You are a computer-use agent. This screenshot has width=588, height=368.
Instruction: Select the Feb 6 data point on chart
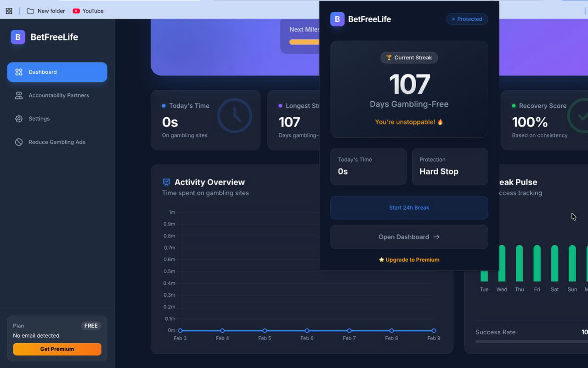[x=307, y=331]
